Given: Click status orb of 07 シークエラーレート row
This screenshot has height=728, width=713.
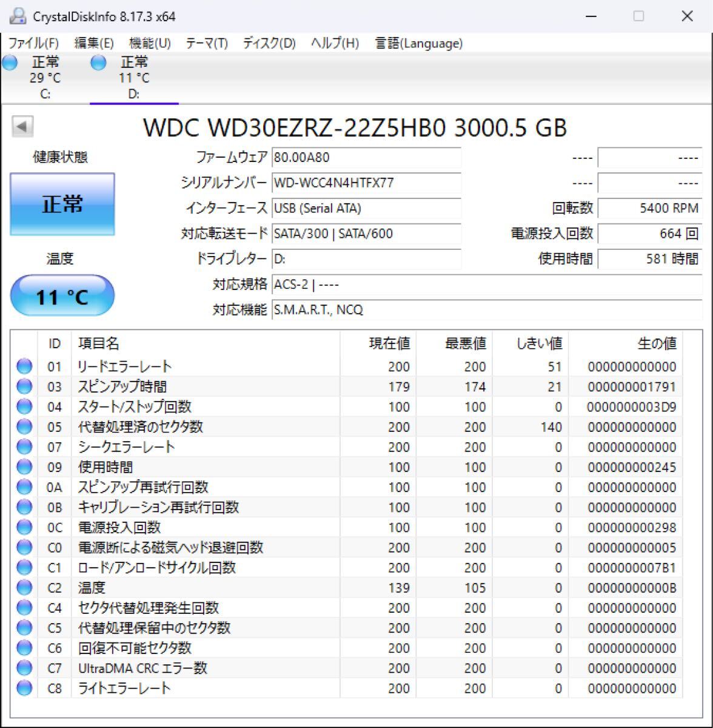Looking at the screenshot, I should pos(24,447).
